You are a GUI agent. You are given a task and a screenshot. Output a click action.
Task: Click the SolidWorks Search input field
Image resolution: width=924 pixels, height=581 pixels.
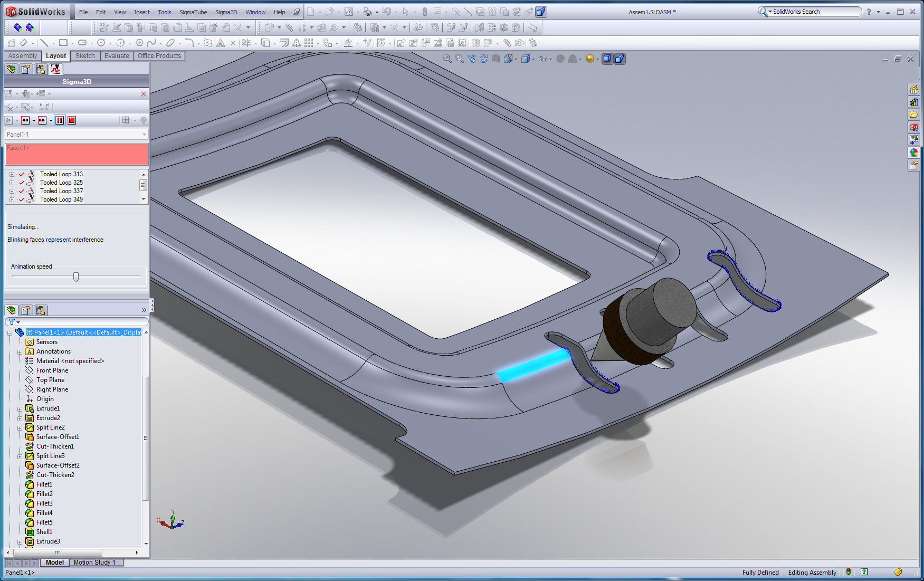click(815, 12)
